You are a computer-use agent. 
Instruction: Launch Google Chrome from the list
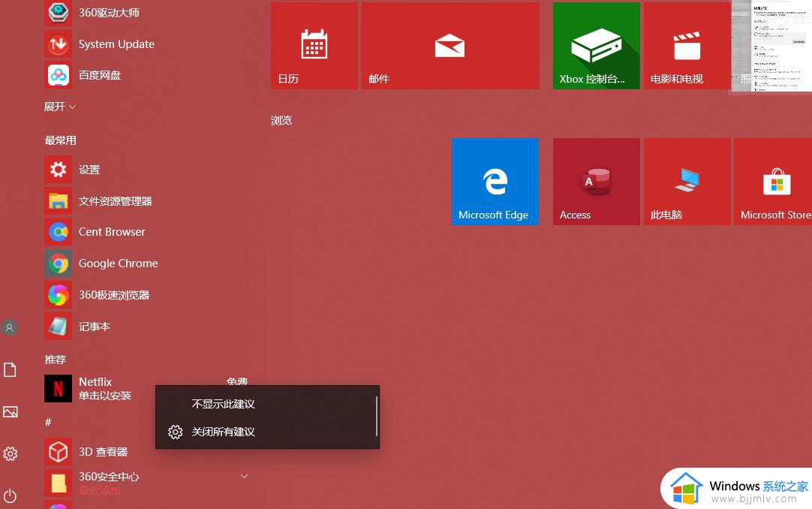(x=118, y=263)
